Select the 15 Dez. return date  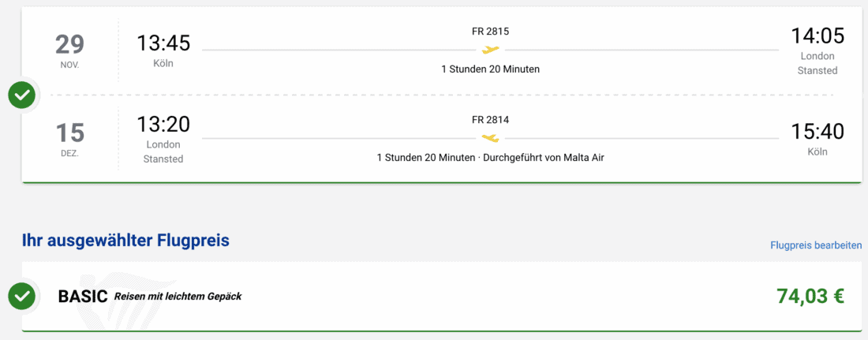tap(69, 138)
